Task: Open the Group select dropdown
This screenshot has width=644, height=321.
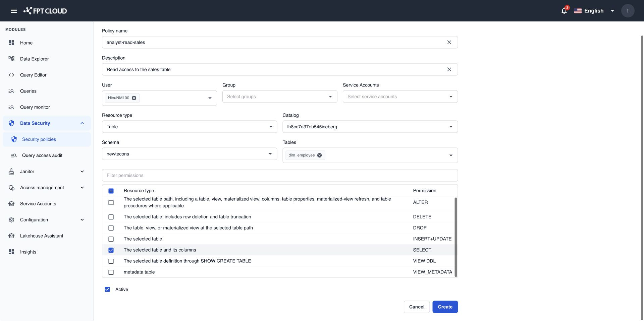Action: point(280,97)
